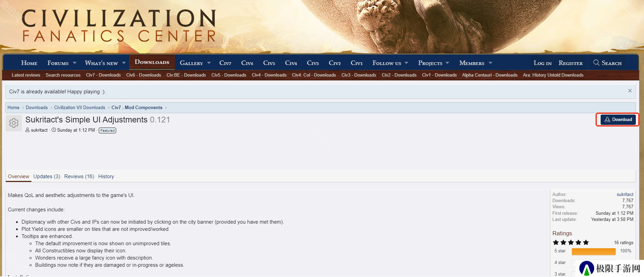644x277 pixels.
Task: Expand the Forums dropdown arrow
Action: point(74,63)
